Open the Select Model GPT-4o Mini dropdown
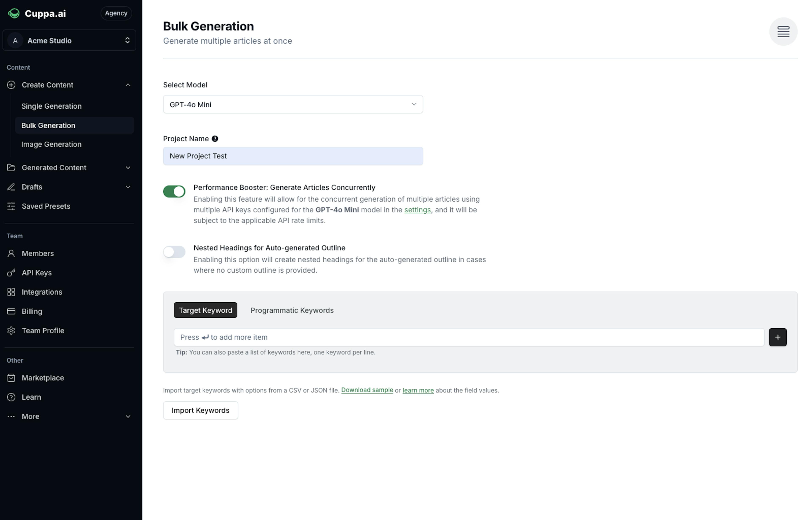This screenshot has height=520, width=812. click(x=293, y=104)
